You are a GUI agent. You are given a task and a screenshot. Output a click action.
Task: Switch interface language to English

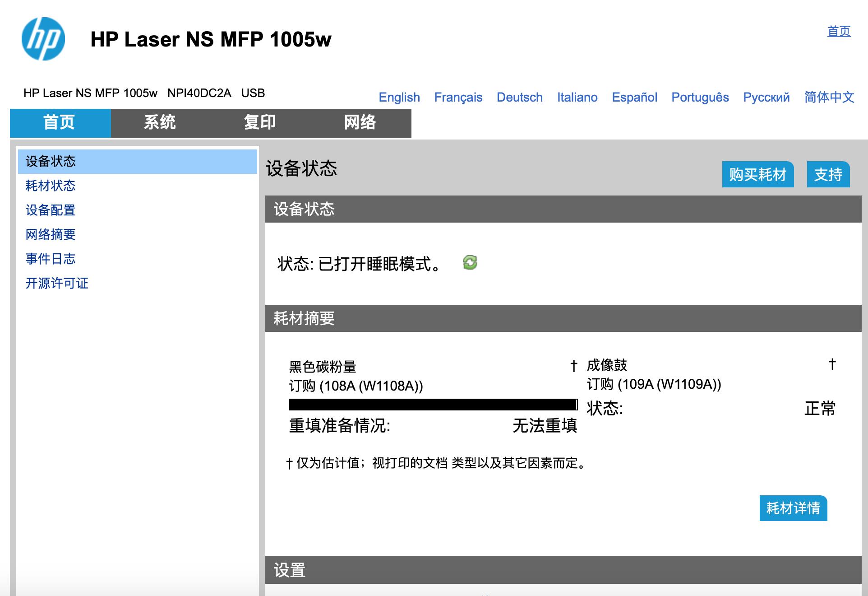(x=399, y=97)
